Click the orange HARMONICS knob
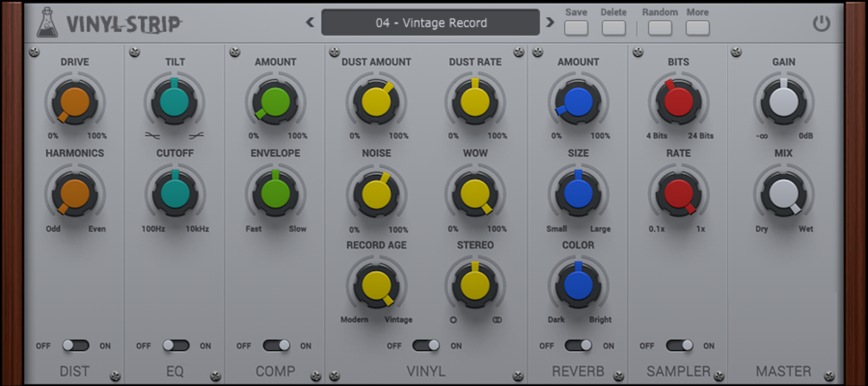This screenshot has width=868, height=386. pyautogui.click(x=75, y=193)
